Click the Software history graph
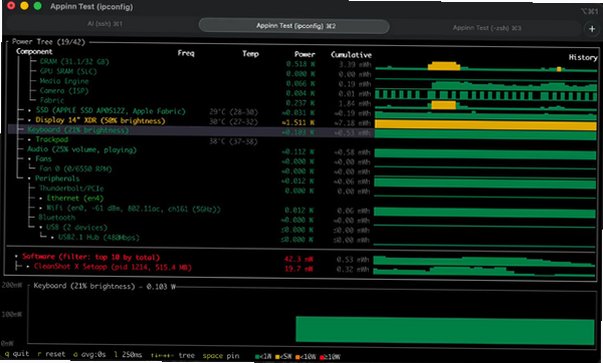The width and height of the screenshot is (603, 363). [x=484, y=261]
